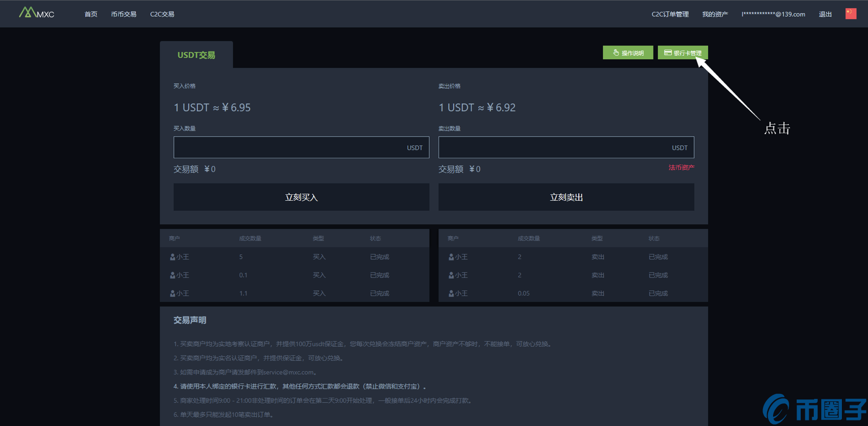Click user icon beside 0.05 卖出 order
The height and width of the screenshot is (426, 868).
tap(451, 294)
